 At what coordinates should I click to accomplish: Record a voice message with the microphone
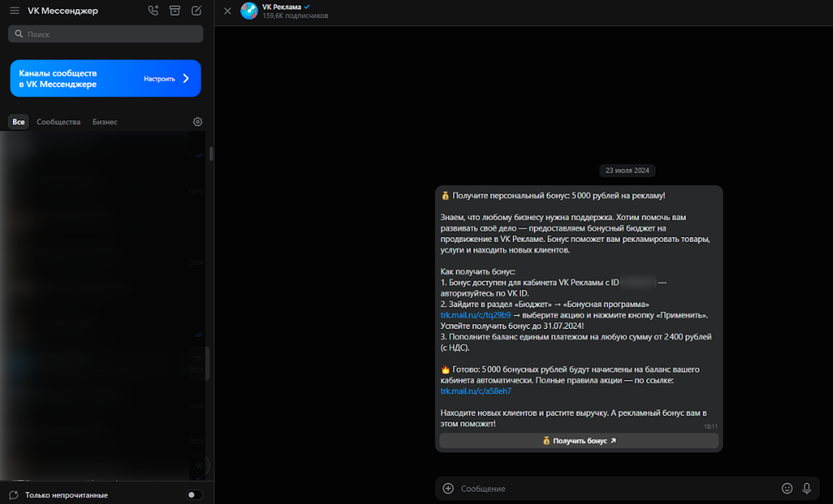[x=806, y=489]
